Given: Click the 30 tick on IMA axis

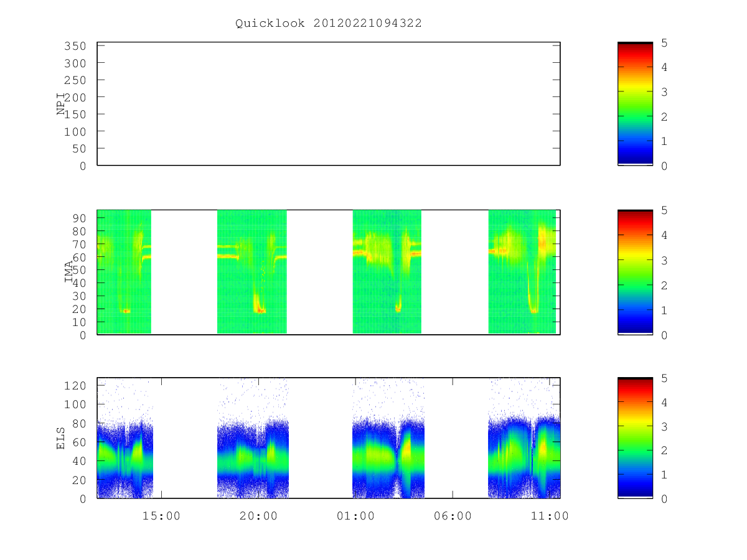Looking at the screenshot, I should click(x=79, y=296).
